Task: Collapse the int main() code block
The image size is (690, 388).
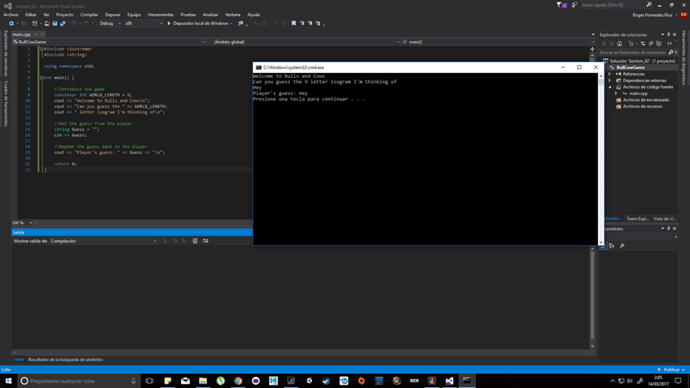Action: 42,78
